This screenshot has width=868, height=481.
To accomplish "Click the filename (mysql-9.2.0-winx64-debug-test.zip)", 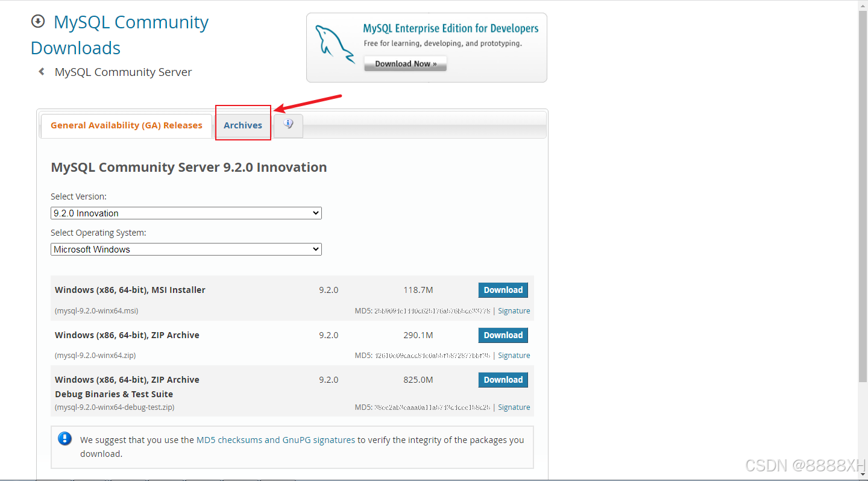I will tap(115, 407).
